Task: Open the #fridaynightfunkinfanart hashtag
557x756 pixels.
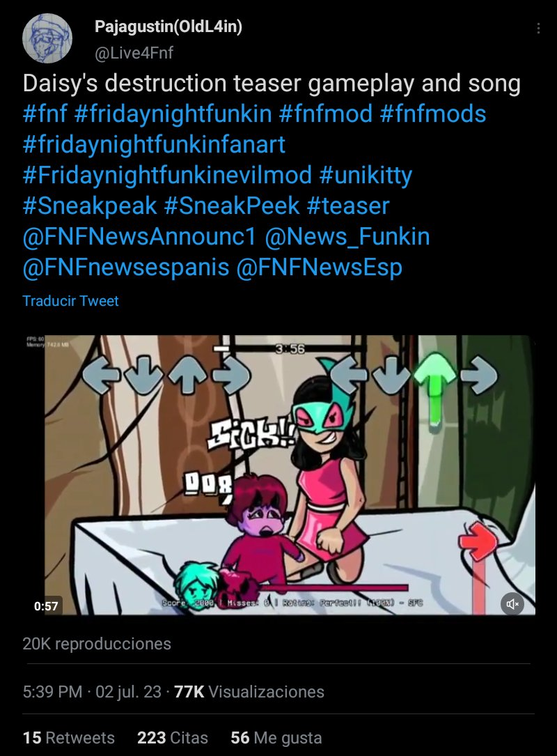Action: click(x=154, y=145)
